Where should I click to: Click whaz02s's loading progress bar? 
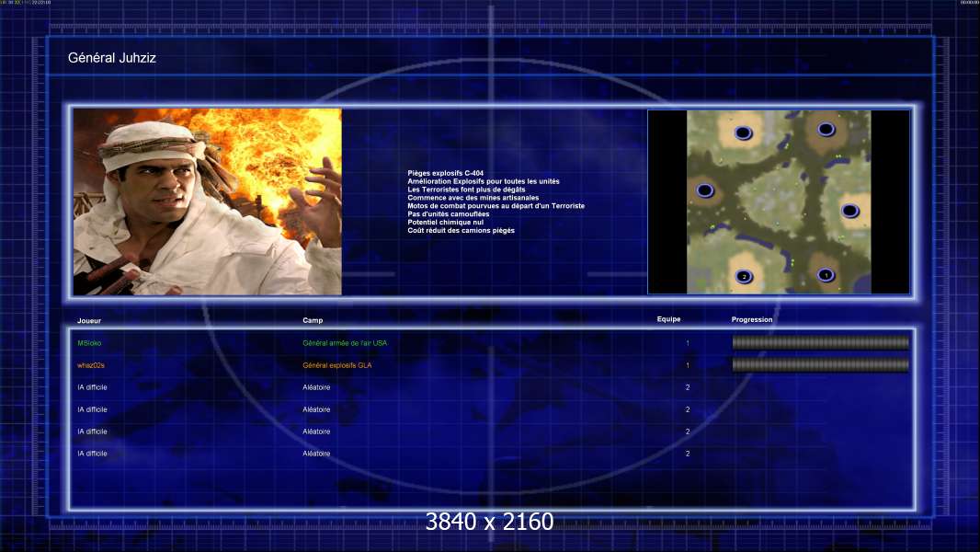pos(821,364)
